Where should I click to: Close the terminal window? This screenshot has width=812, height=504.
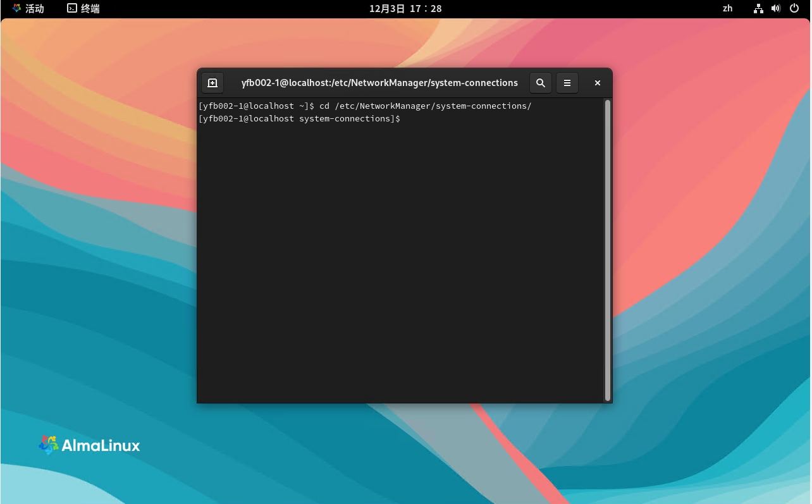coord(598,83)
